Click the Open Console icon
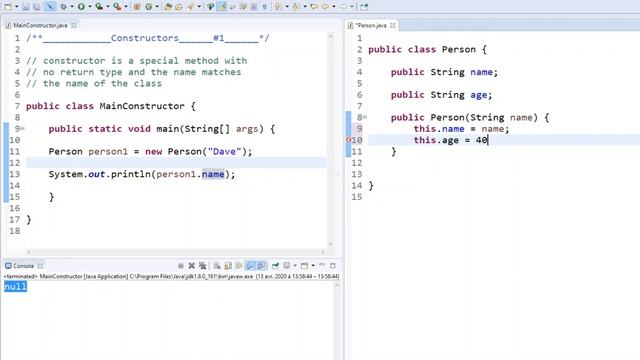This screenshot has width=640, height=360. pos(304,266)
